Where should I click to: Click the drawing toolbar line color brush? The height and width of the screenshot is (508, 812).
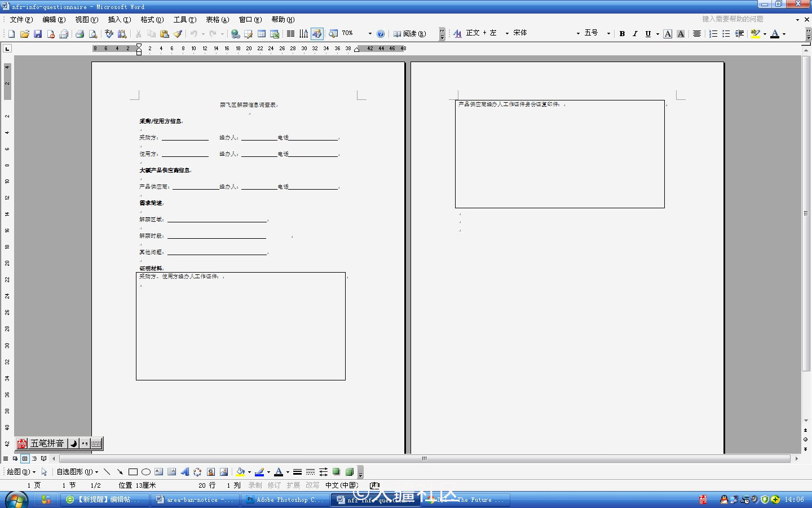(259, 472)
